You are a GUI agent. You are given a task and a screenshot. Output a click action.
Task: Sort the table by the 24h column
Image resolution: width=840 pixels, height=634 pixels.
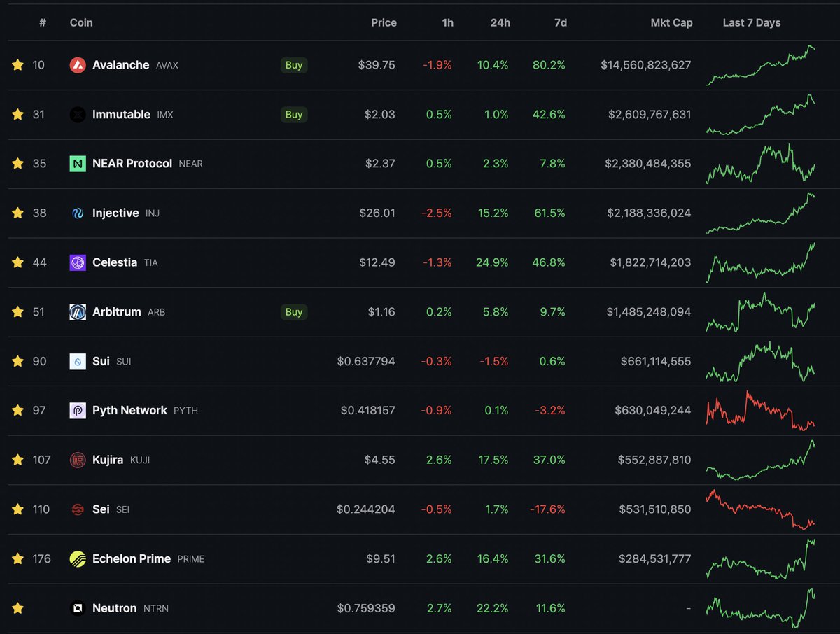click(500, 22)
